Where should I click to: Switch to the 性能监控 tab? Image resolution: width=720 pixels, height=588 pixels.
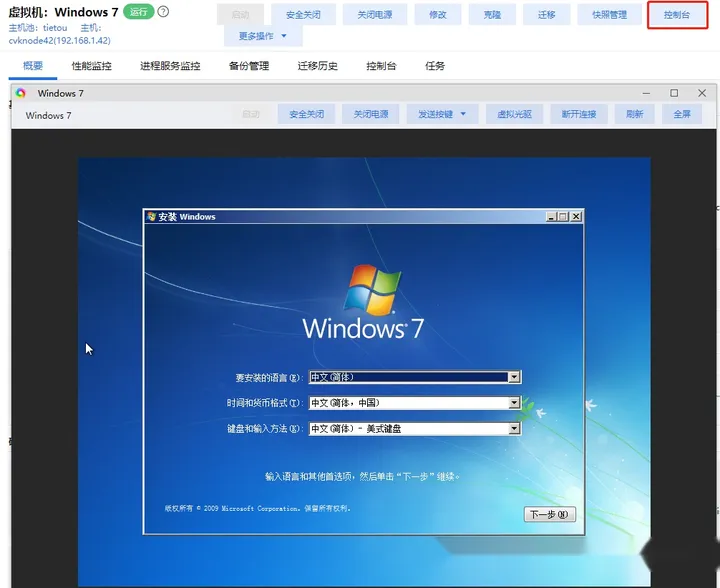92,66
